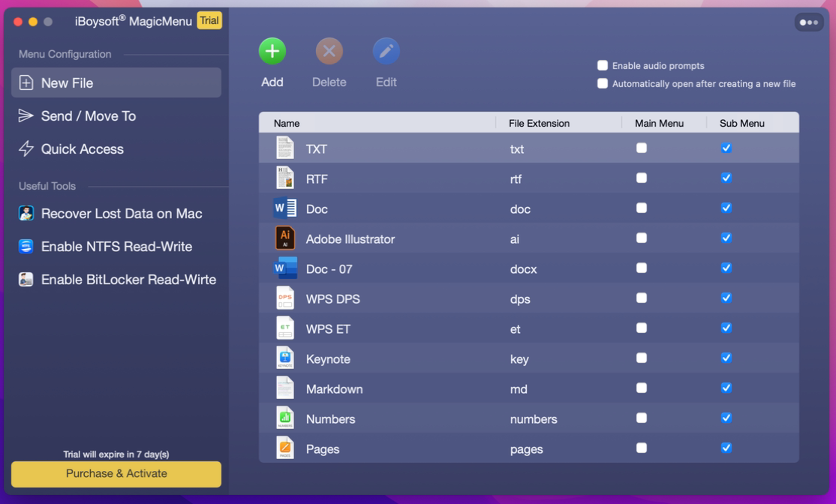Image resolution: width=836 pixels, height=504 pixels.
Task: Click Purchase & Activate button
Action: [116, 474]
